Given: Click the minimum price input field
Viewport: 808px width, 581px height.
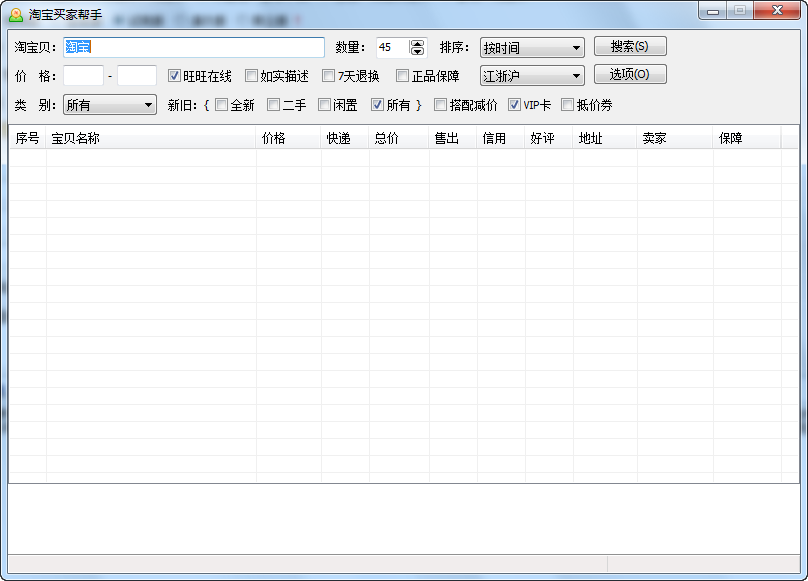Looking at the screenshot, I should (x=83, y=76).
